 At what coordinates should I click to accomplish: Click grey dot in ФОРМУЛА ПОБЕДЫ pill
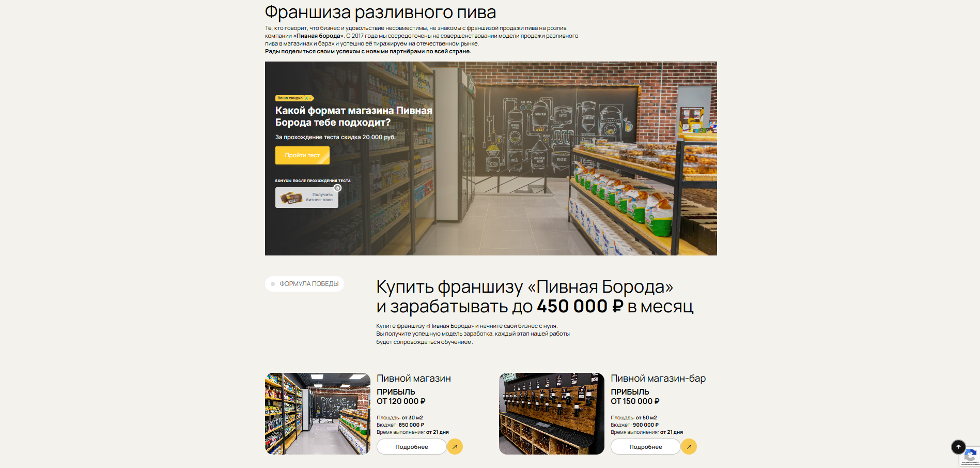[273, 284]
